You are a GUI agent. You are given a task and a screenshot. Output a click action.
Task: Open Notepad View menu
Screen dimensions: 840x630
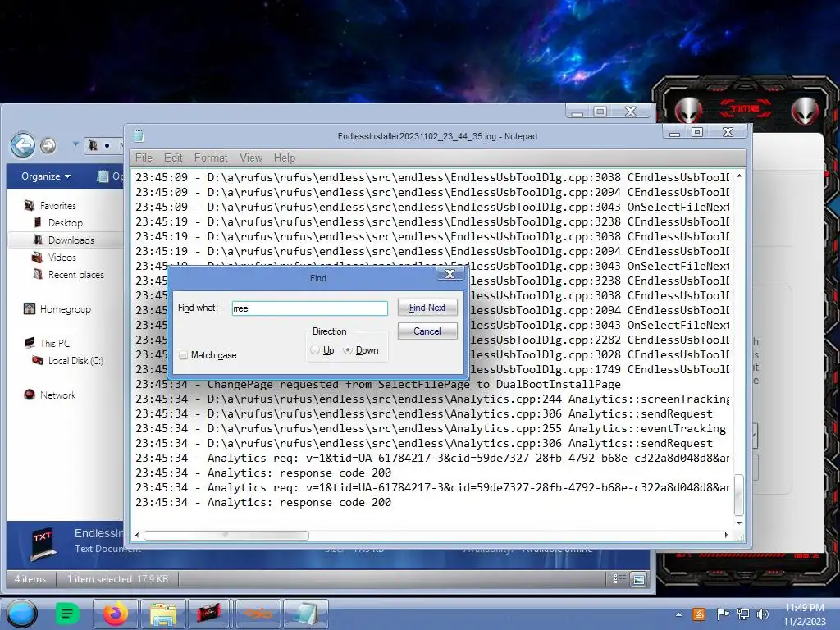pos(251,157)
